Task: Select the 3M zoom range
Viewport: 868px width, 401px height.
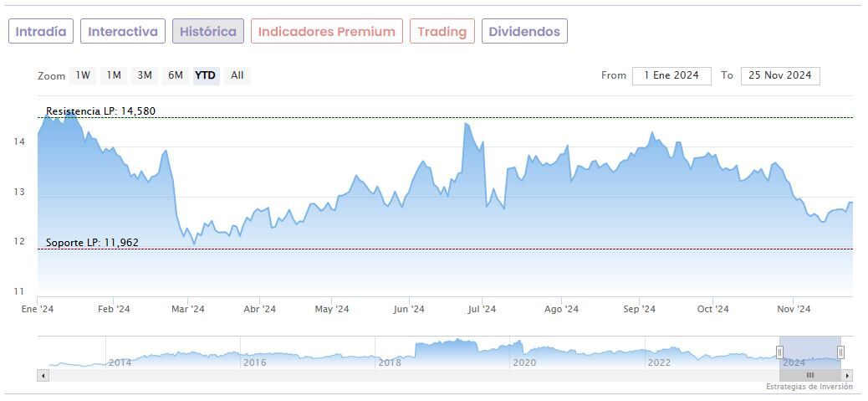Action: 145,75
